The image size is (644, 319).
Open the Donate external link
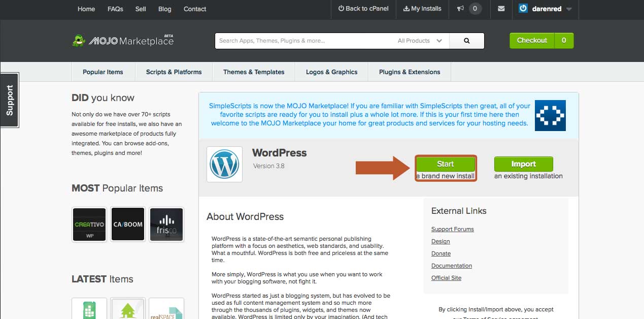[x=441, y=253]
